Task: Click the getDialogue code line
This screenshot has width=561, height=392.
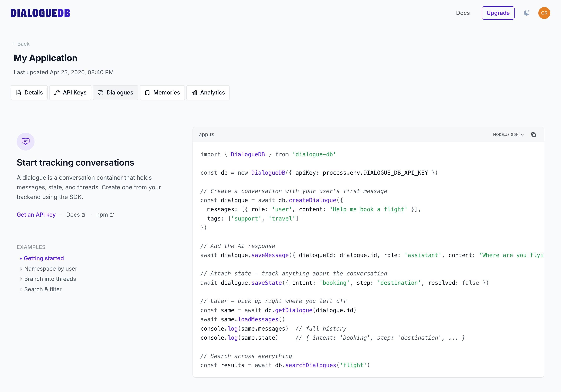Action: pos(278,310)
